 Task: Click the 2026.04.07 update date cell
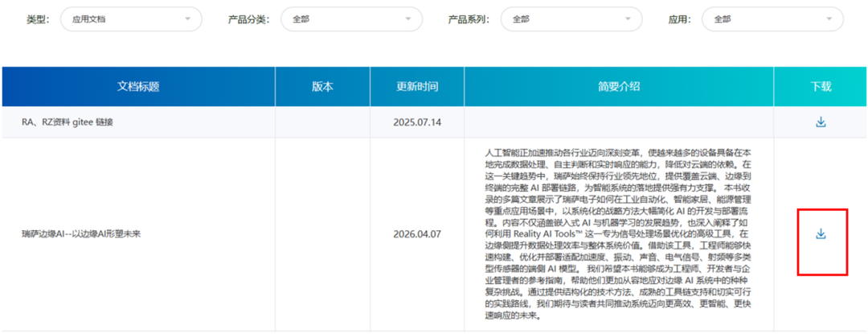coord(417,234)
